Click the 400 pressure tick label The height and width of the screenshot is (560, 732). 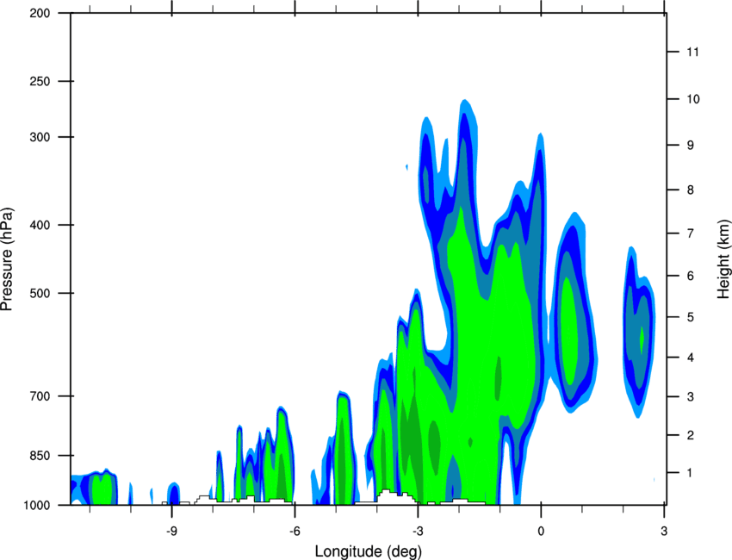coord(40,225)
